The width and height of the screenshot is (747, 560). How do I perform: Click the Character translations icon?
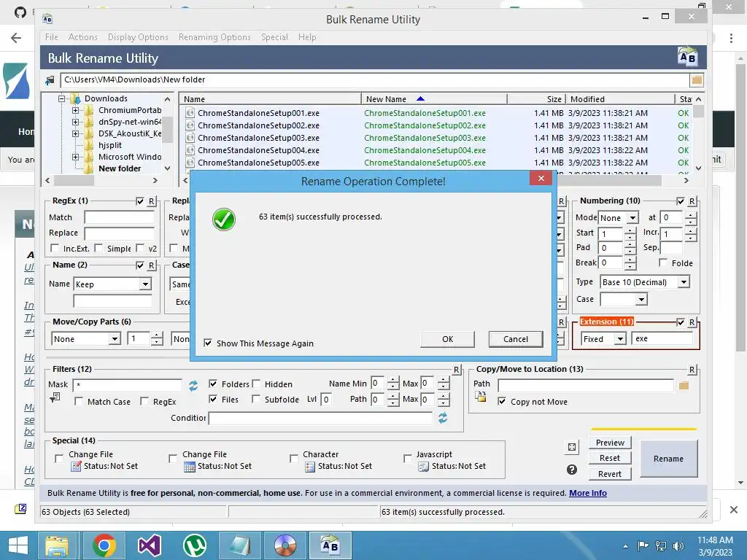tap(310, 466)
